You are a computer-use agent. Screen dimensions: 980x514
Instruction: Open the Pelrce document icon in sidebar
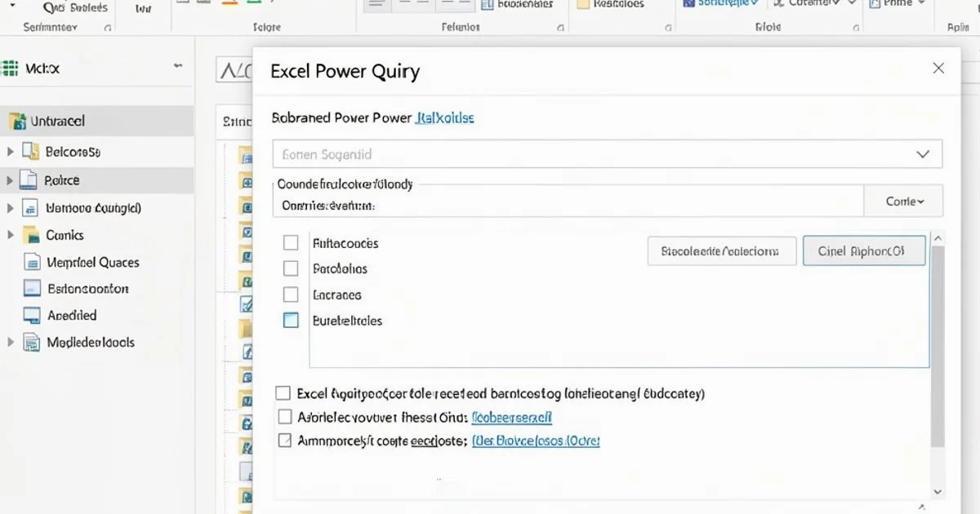pyautogui.click(x=30, y=179)
